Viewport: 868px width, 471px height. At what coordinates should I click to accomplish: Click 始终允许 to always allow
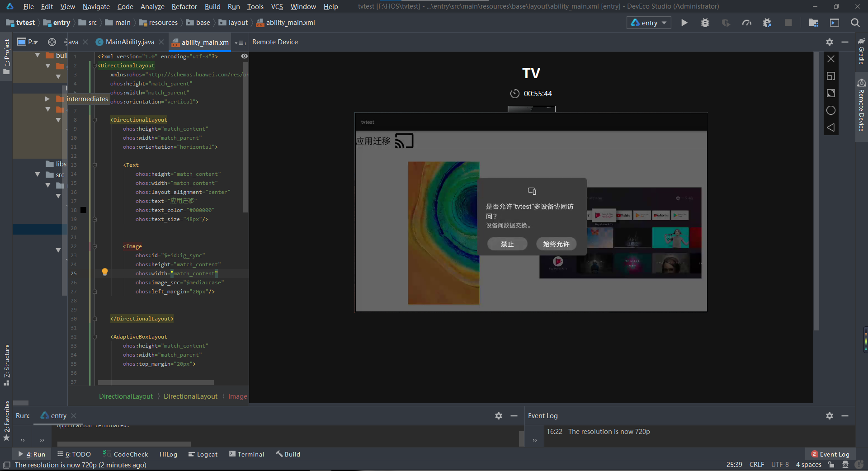click(556, 244)
